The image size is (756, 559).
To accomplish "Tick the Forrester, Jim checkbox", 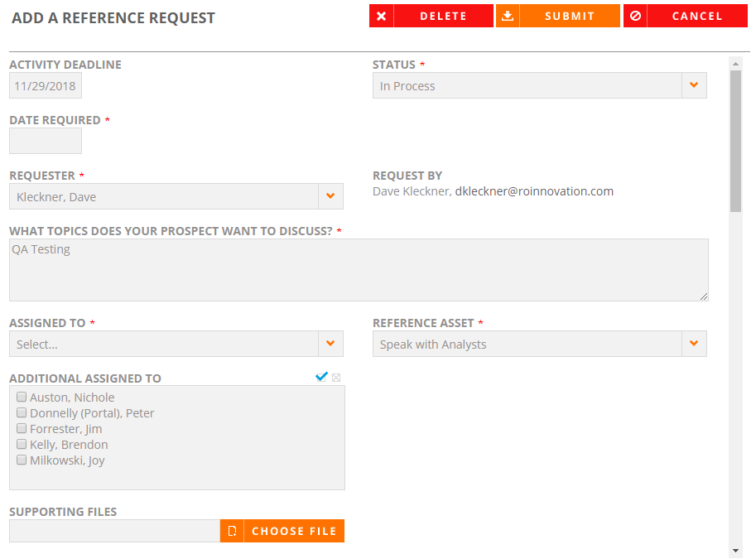I will (22, 428).
